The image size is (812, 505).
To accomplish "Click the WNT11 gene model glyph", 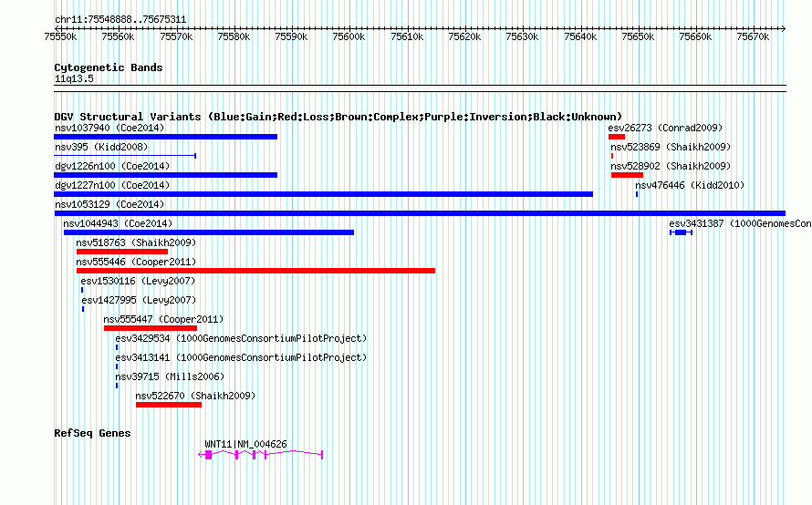I will (x=261, y=455).
